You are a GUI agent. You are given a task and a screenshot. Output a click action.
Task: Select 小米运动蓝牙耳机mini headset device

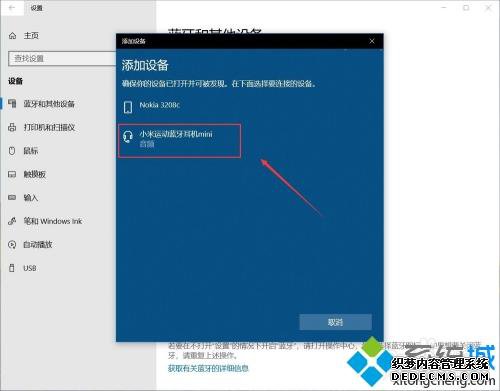coord(179,140)
